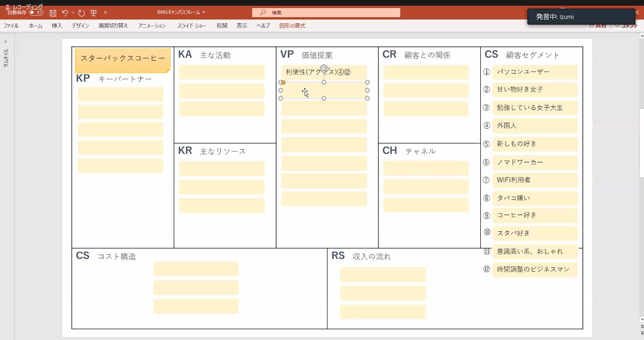The width and height of the screenshot is (644, 340).
Task: Click the CH チャネル heading
Action: click(x=409, y=151)
